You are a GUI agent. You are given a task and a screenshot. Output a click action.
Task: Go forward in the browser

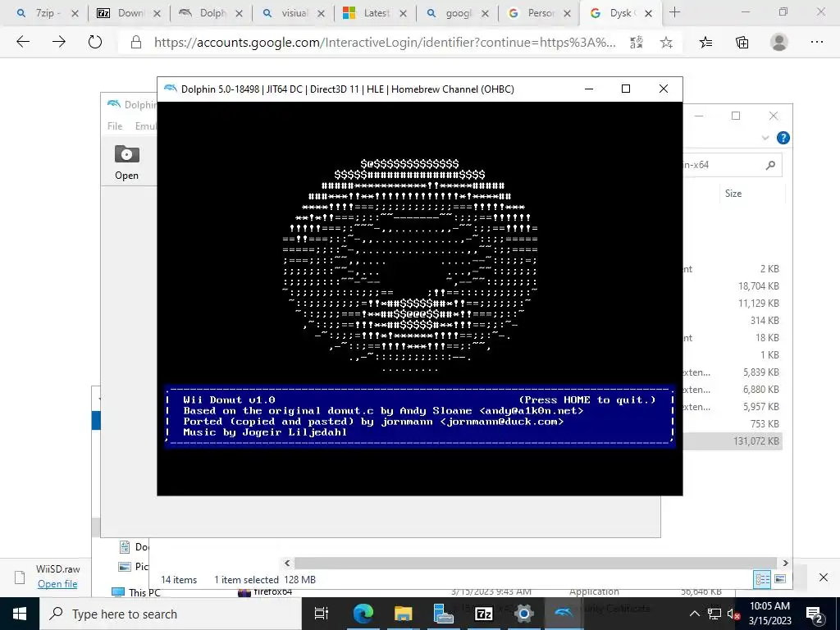[59, 42]
